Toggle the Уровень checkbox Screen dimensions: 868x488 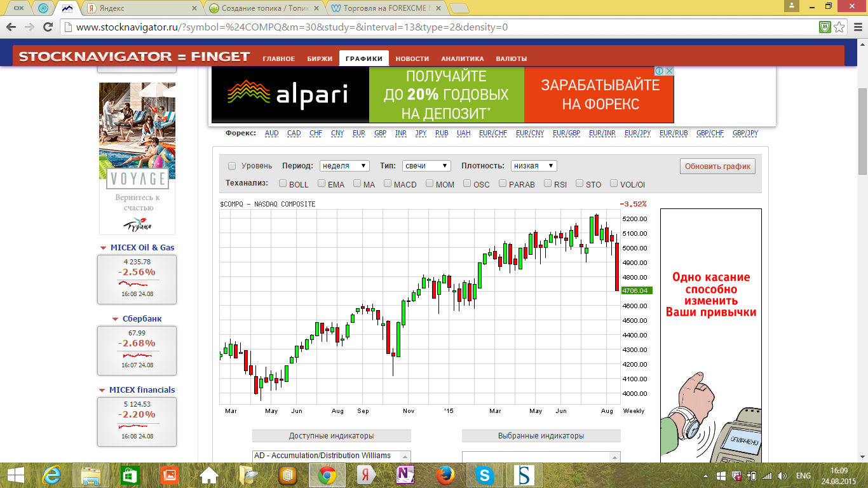(232, 166)
